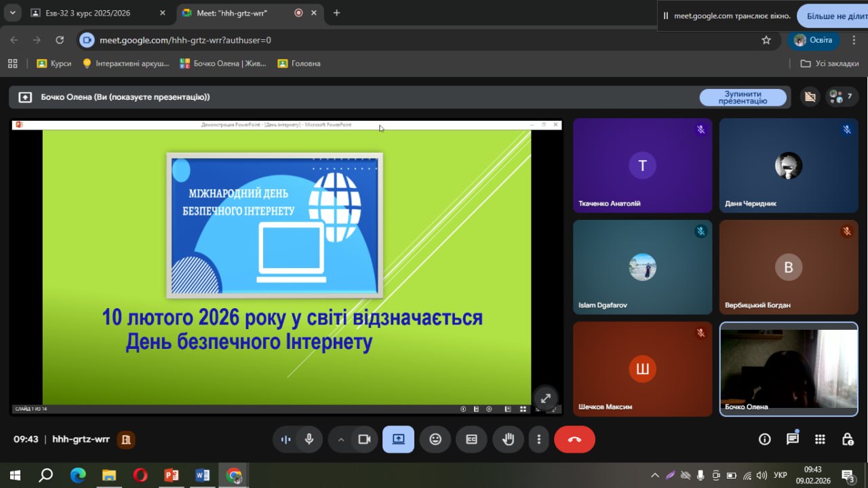Send a reaction with the emoji button
The image size is (868, 488).
(x=435, y=439)
